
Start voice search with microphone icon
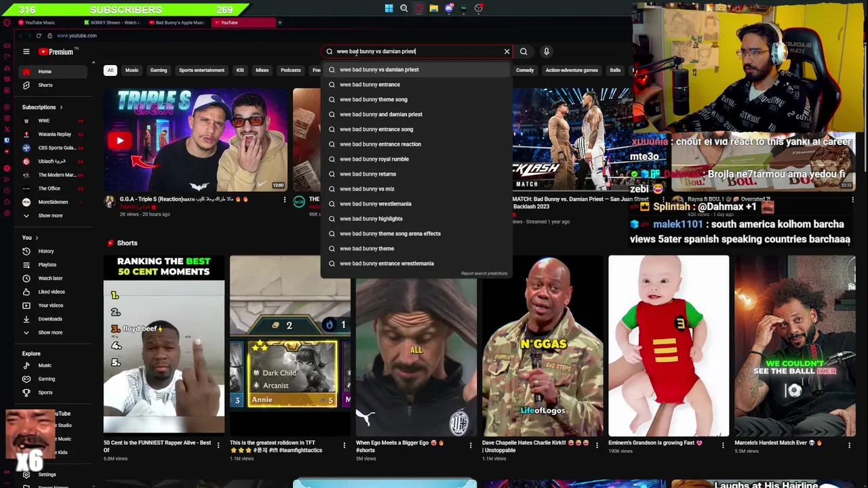(546, 52)
